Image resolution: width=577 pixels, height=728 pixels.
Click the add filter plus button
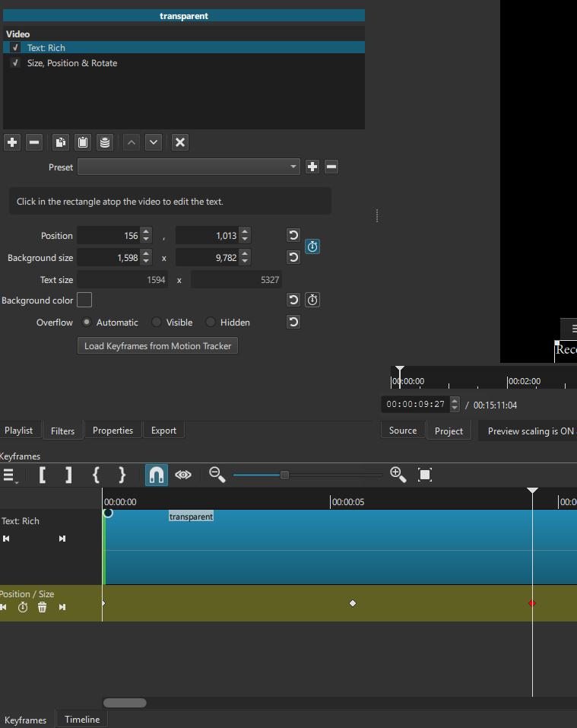click(12, 142)
